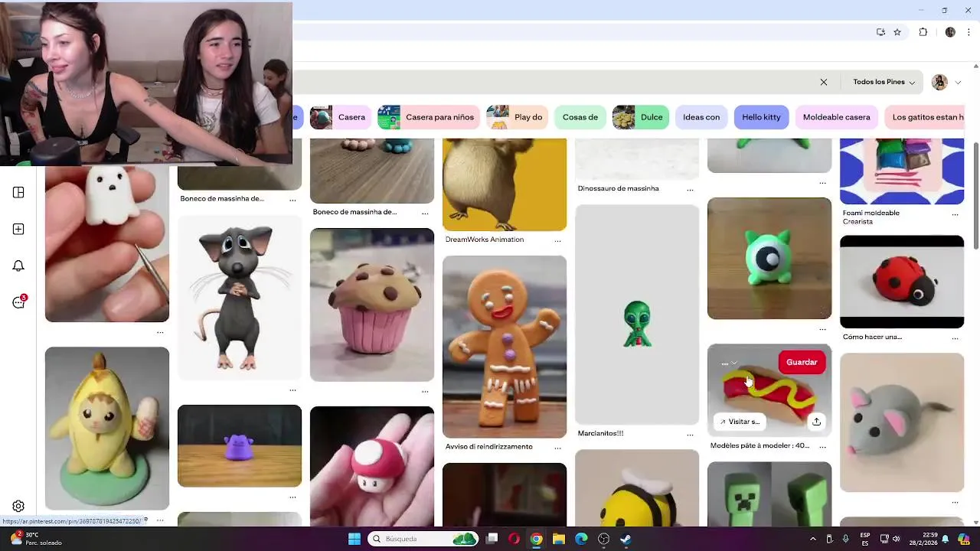Click the taskbar 'Búsqueda' search box
980x551 pixels.
tap(423, 539)
